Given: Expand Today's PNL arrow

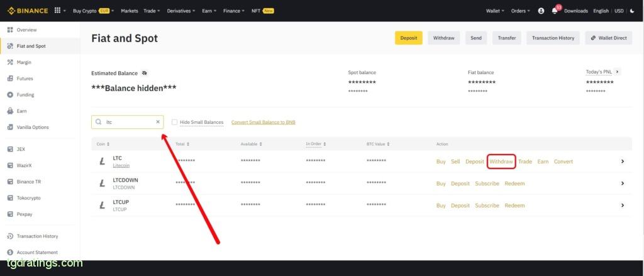Looking at the screenshot, I should [617, 72].
